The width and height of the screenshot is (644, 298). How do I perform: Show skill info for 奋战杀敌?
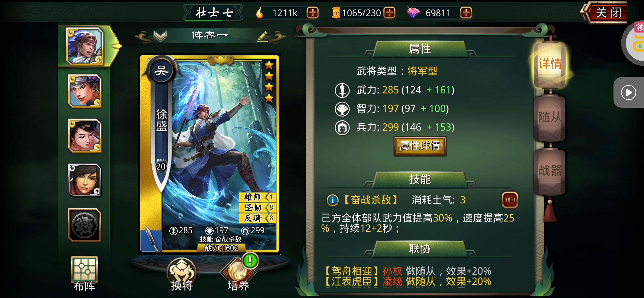pos(332,200)
